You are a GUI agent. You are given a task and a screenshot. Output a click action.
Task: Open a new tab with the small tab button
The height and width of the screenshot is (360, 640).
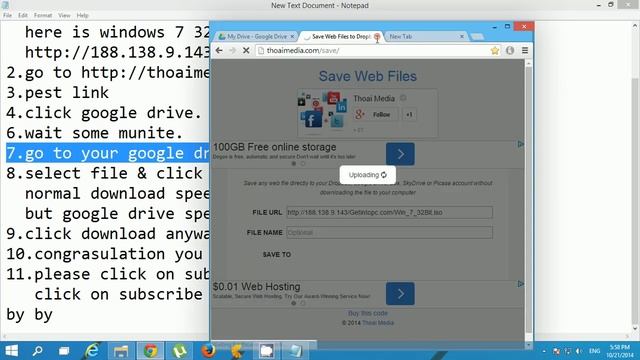click(x=477, y=37)
